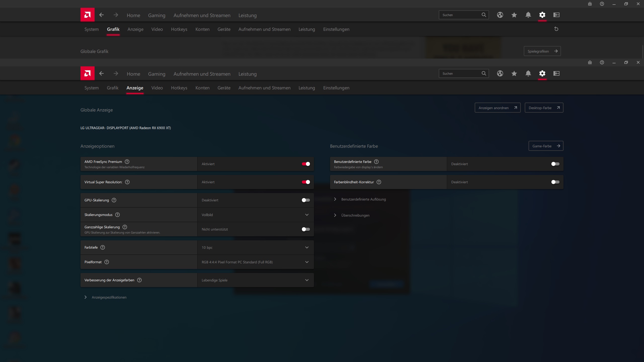Click the reset arrow icon in Grafik window

(556, 29)
